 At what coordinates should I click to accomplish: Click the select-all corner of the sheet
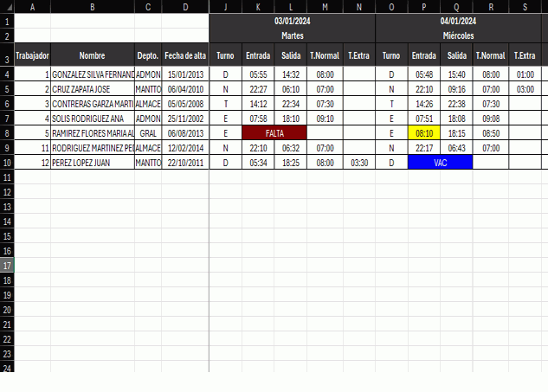(7, 7)
